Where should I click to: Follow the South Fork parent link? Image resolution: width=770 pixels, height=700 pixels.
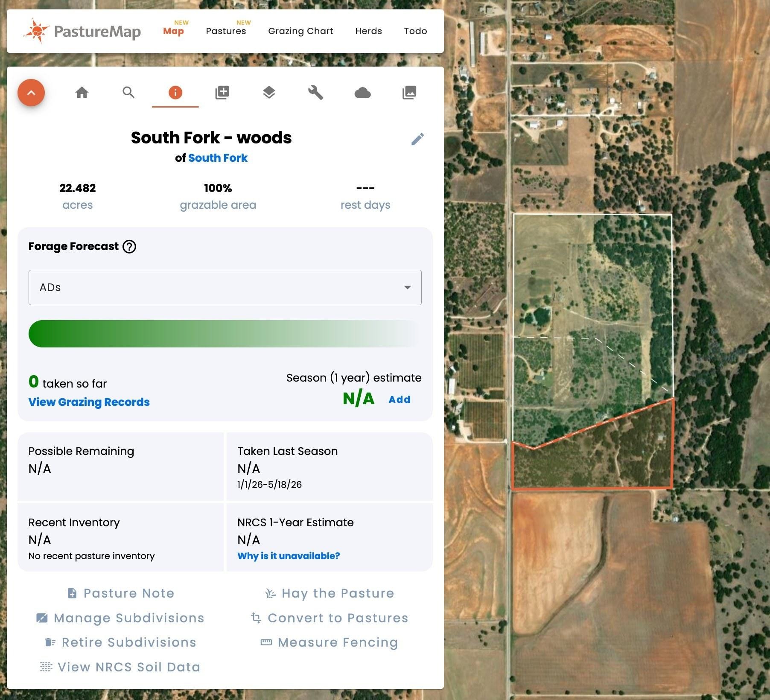point(218,158)
